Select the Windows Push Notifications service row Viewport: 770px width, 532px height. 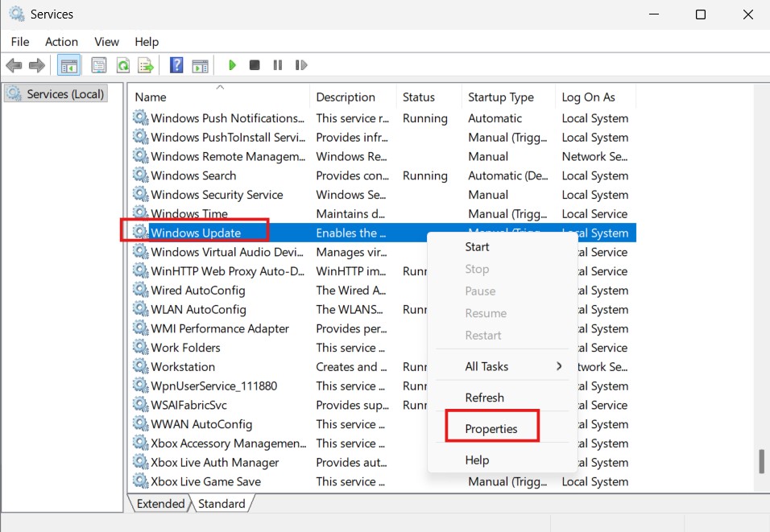tap(383, 118)
